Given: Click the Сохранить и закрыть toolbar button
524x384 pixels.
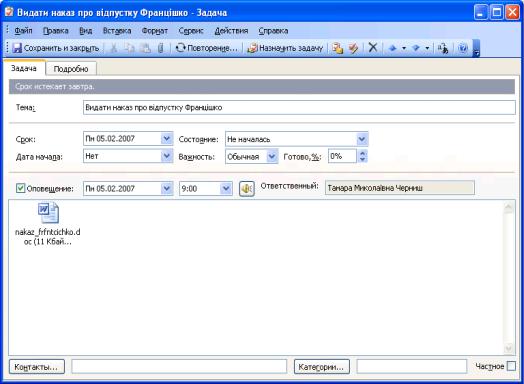Looking at the screenshot, I should (56, 48).
